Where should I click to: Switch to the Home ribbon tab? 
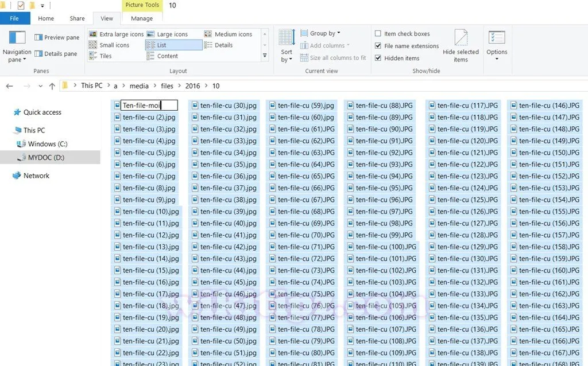pos(46,18)
